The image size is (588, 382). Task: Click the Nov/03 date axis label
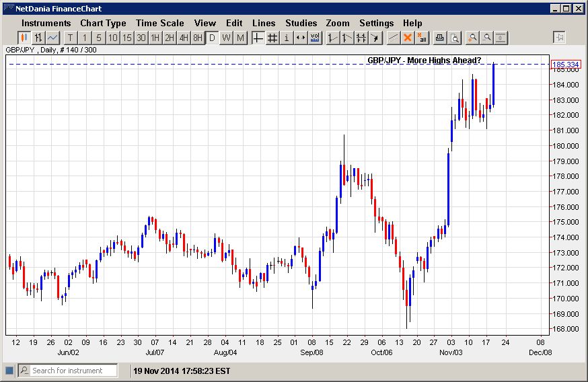[x=451, y=352]
